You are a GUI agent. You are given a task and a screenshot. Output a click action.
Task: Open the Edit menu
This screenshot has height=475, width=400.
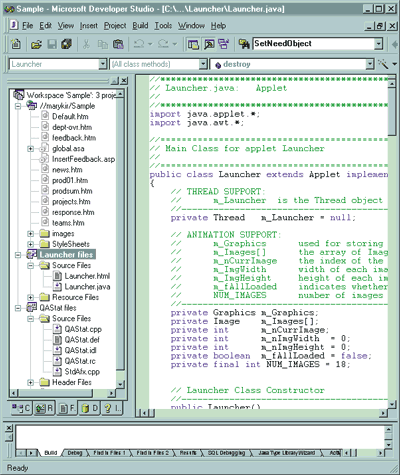tap(45, 26)
